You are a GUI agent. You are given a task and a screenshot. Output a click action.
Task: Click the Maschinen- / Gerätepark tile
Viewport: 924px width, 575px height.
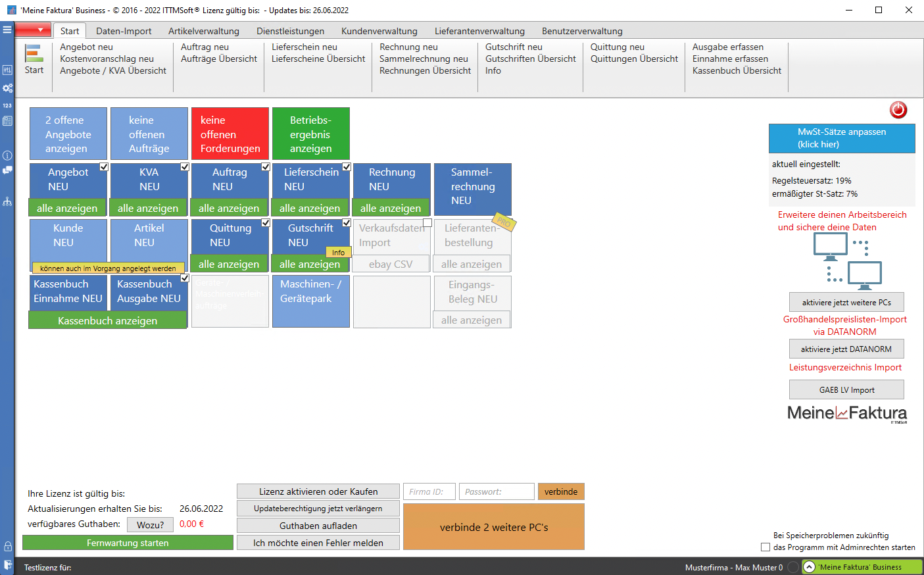pos(311,301)
